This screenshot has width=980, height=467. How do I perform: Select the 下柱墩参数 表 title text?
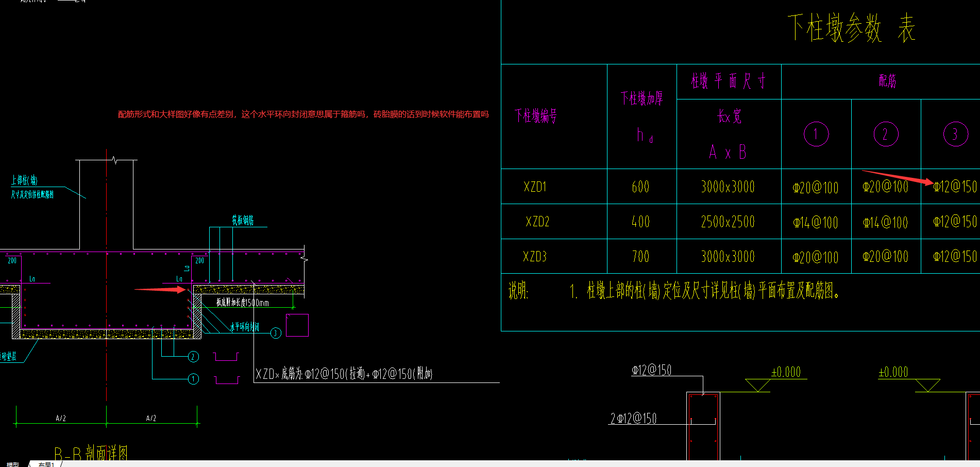851,28
